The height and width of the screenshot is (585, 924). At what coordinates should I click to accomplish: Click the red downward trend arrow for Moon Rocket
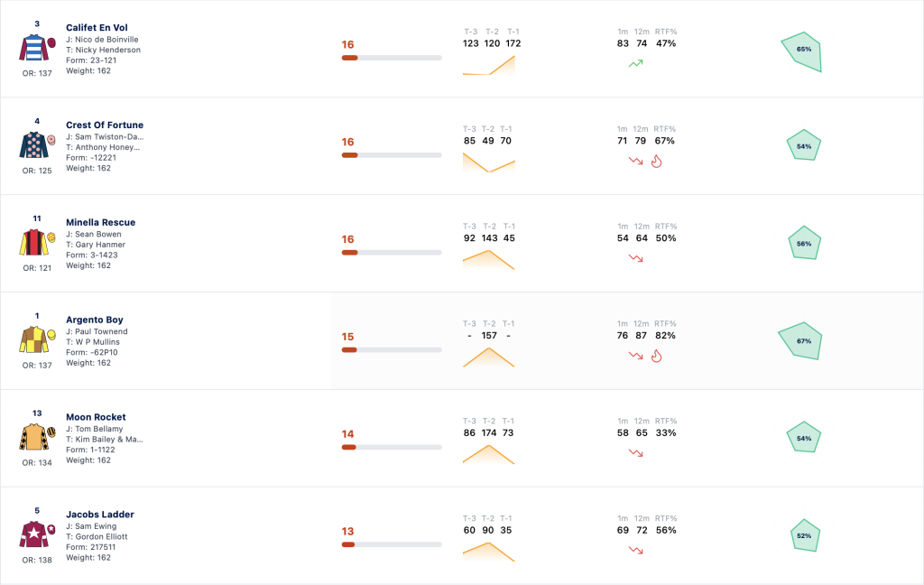coord(636,453)
